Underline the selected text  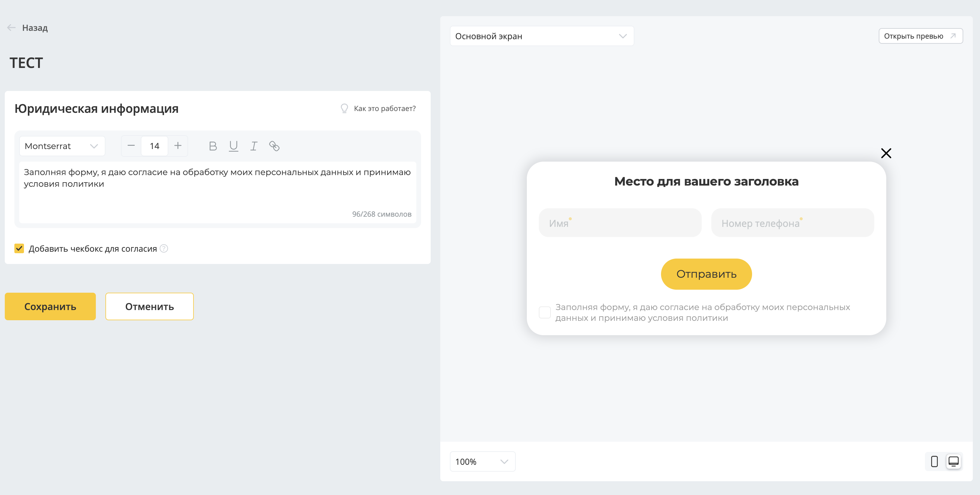pos(234,146)
